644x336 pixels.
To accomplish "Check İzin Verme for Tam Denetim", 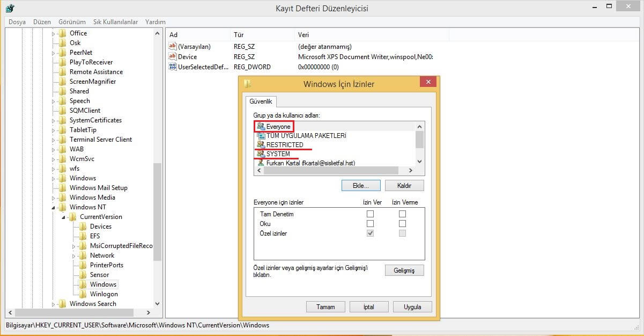I will point(402,214).
